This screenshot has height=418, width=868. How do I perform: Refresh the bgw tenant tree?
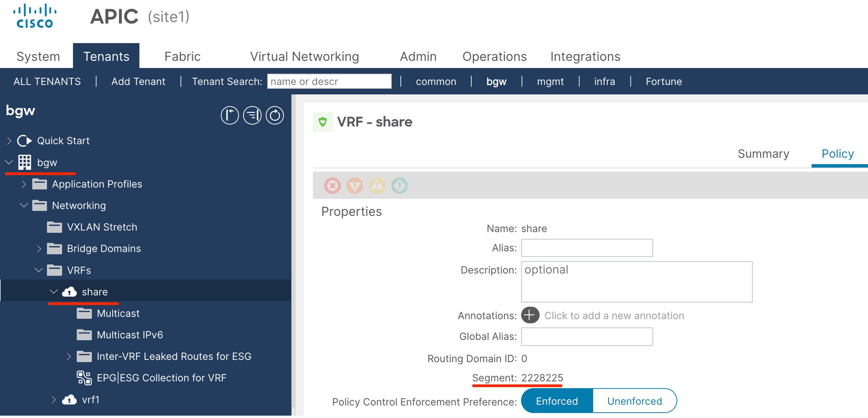274,115
